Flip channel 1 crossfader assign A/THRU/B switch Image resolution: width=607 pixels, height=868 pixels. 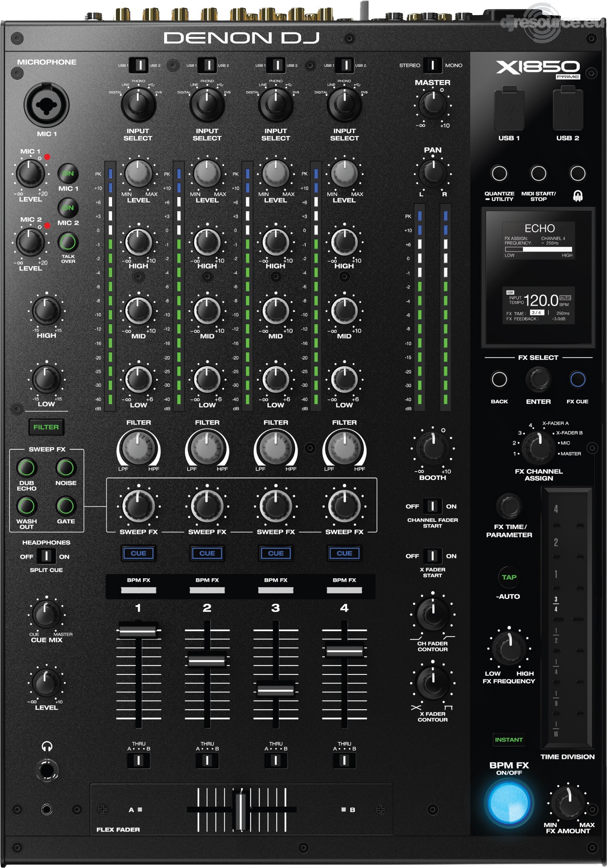[139, 760]
